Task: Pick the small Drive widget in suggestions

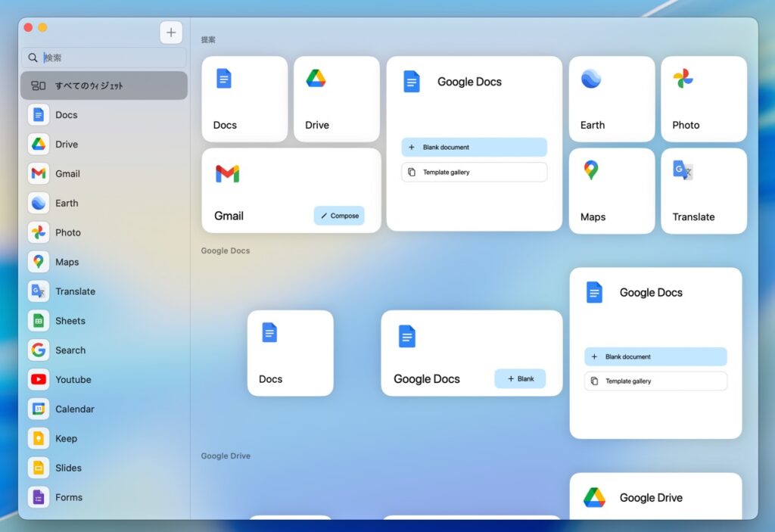Action: (x=336, y=99)
